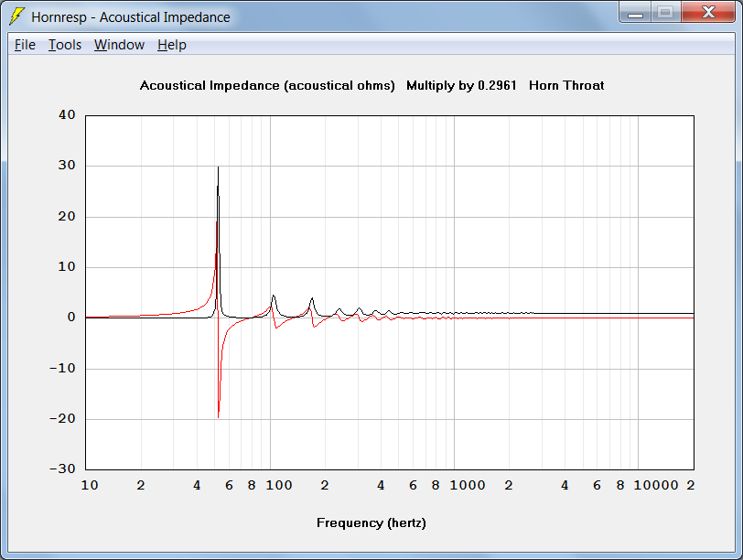Click the window title 'Hornresp - Acoustical Impedance'
The height and width of the screenshot is (560, 743).
pos(131,17)
